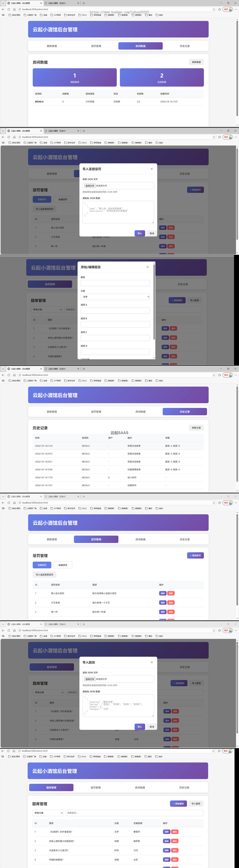Open 分类 dropdown showing 文学 in the edit dialog
Screen dimensions: 239x868
(115, 297)
